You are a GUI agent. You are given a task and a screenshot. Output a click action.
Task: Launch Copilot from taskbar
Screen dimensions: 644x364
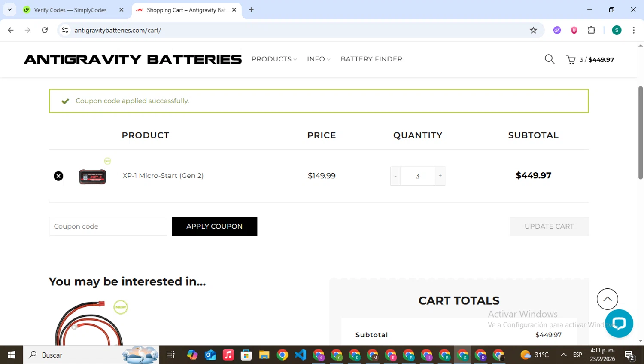coord(192,355)
